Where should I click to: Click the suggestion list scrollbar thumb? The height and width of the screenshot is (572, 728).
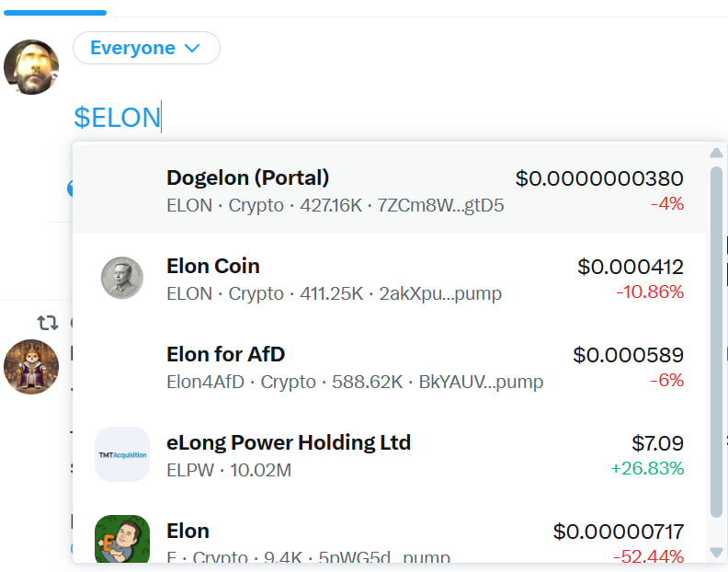pos(716,341)
